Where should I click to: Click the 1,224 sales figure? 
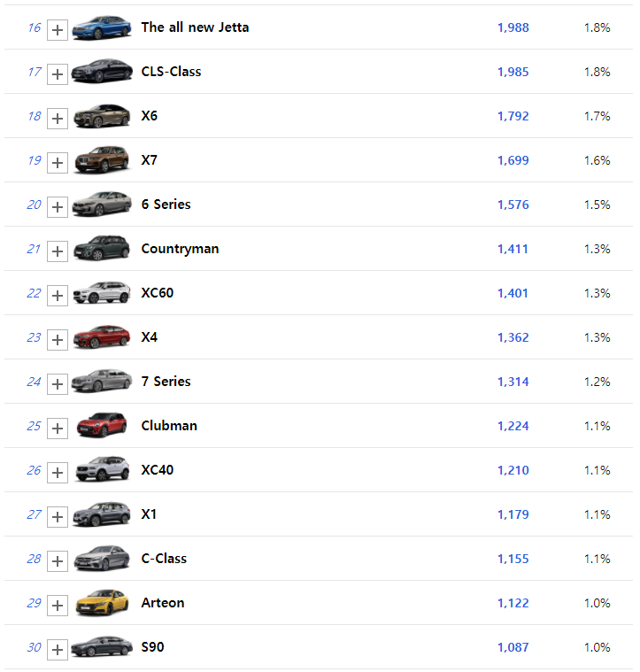[513, 426]
